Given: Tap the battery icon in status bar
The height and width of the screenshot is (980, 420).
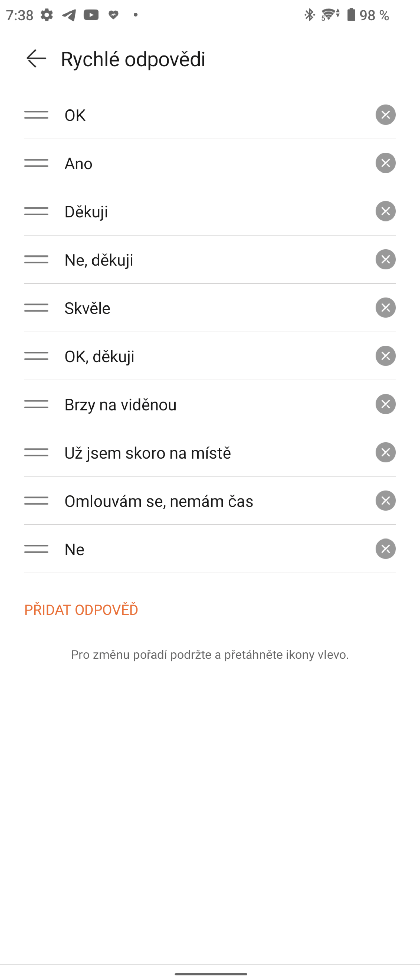Looking at the screenshot, I should (351, 15).
